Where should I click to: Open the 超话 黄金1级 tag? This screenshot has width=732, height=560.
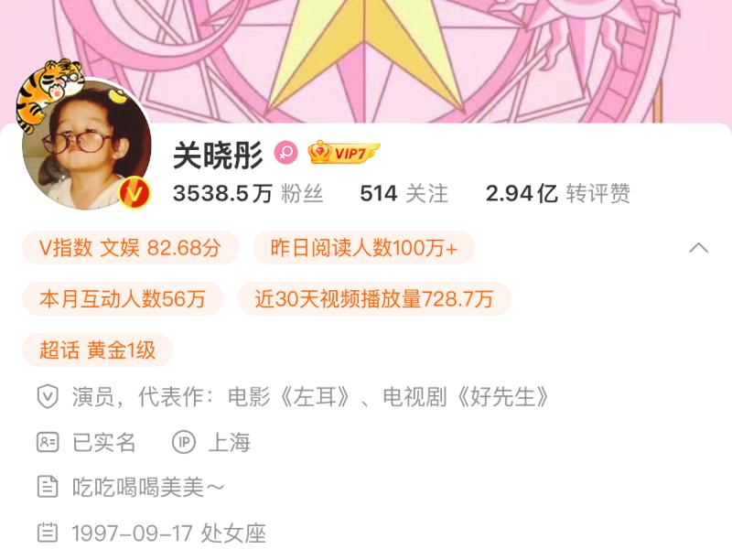98,350
